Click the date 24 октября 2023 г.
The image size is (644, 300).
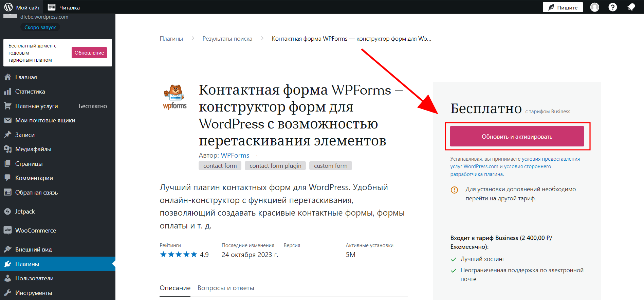[250, 255]
